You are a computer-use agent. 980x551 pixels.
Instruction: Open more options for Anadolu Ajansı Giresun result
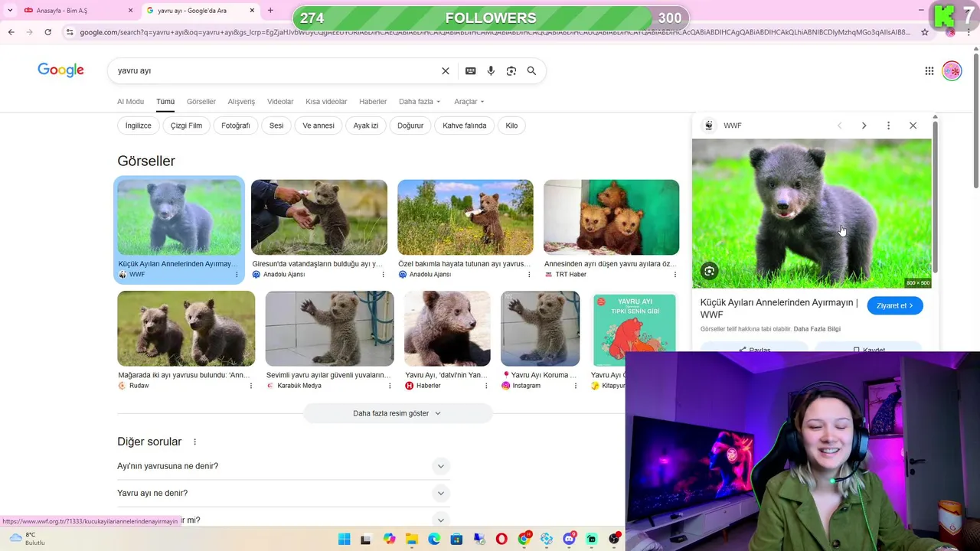point(383,275)
